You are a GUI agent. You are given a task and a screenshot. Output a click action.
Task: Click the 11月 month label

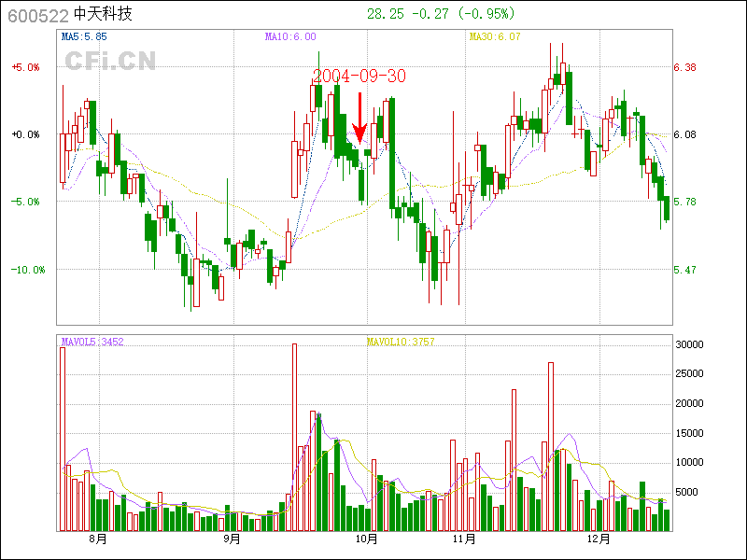point(464,539)
